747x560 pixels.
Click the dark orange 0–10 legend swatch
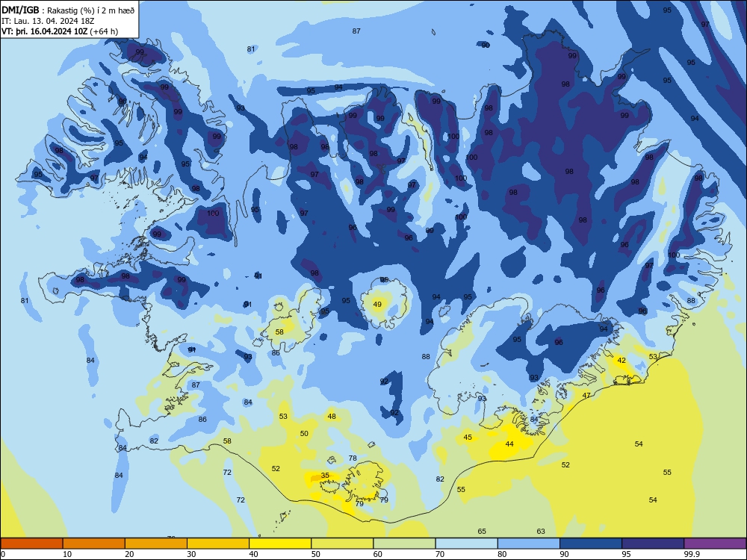pyautogui.click(x=31, y=544)
